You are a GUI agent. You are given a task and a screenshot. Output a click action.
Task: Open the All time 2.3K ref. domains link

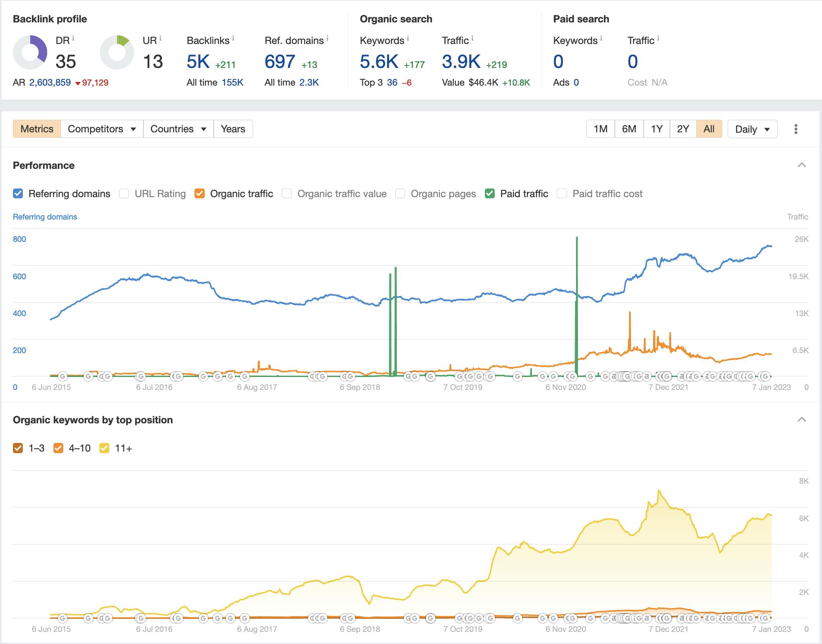pyautogui.click(x=309, y=82)
